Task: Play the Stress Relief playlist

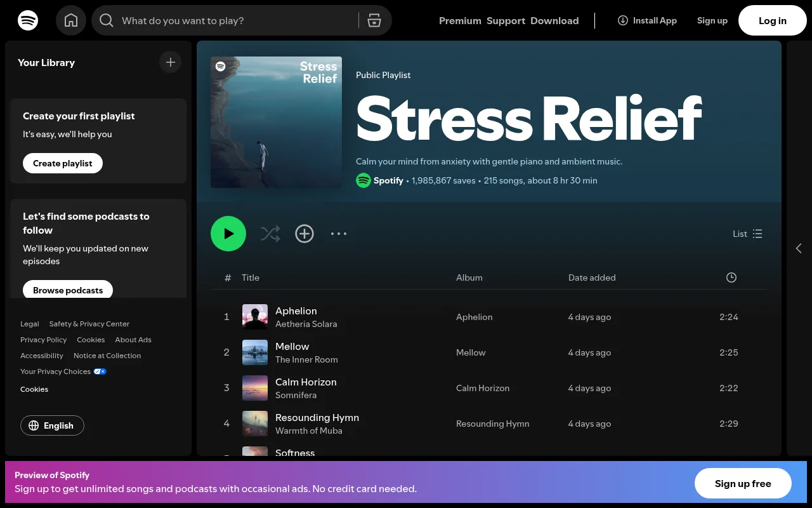Action: coord(228,234)
